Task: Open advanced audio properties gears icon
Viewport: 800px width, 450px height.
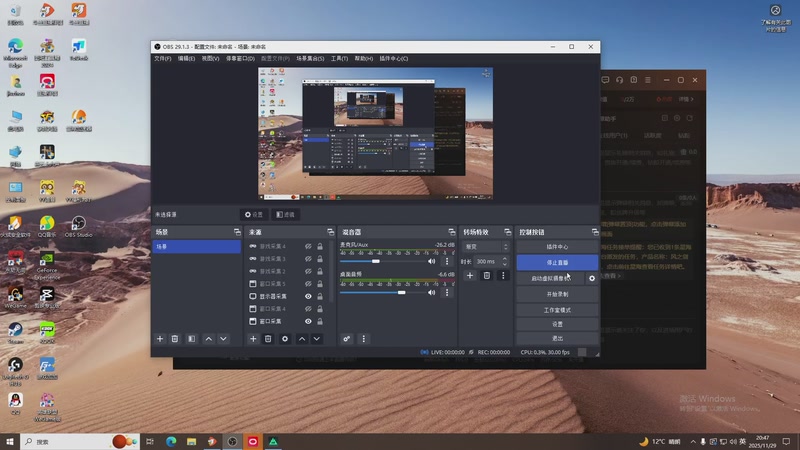Action: 346,339
